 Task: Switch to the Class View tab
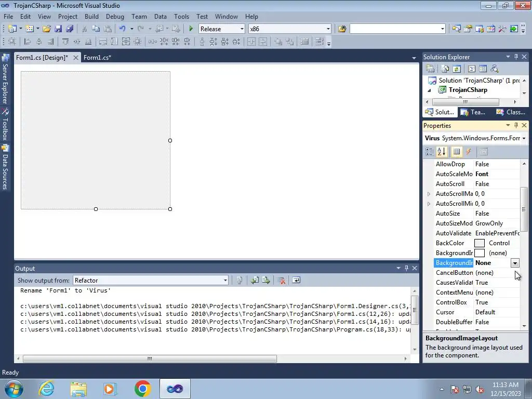click(x=511, y=112)
